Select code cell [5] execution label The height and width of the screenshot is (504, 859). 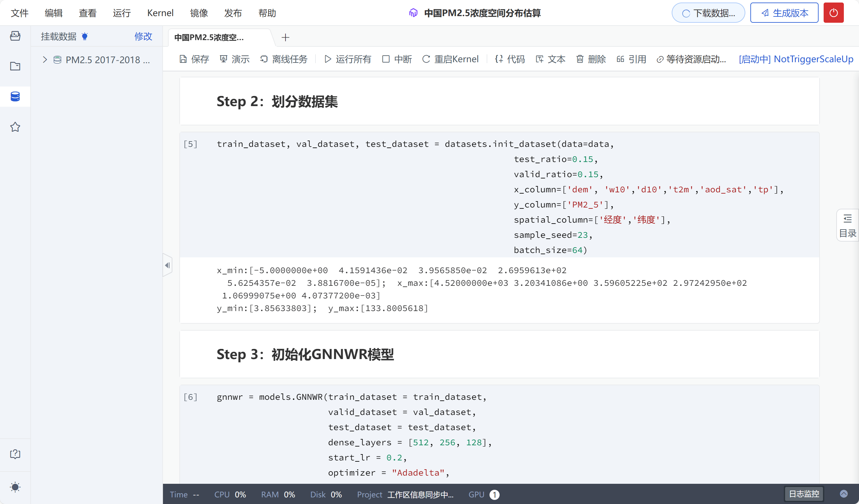(x=190, y=144)
